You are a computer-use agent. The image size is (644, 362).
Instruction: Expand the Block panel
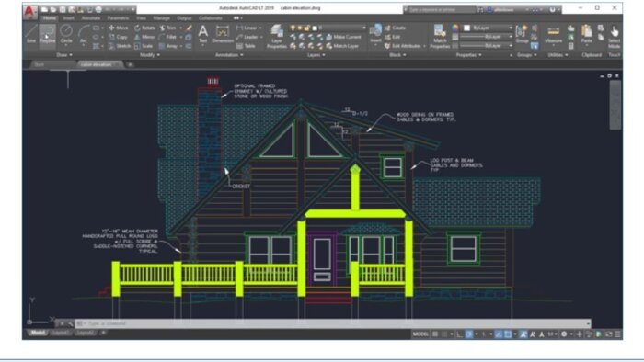click(397, 55)
